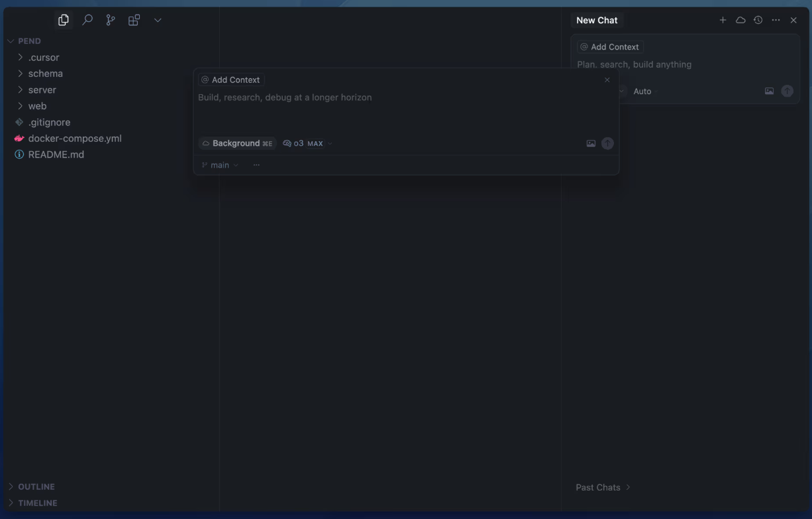812x519 pixels.
Task: Open the main branch selector
Action: [x=220, y=165]
